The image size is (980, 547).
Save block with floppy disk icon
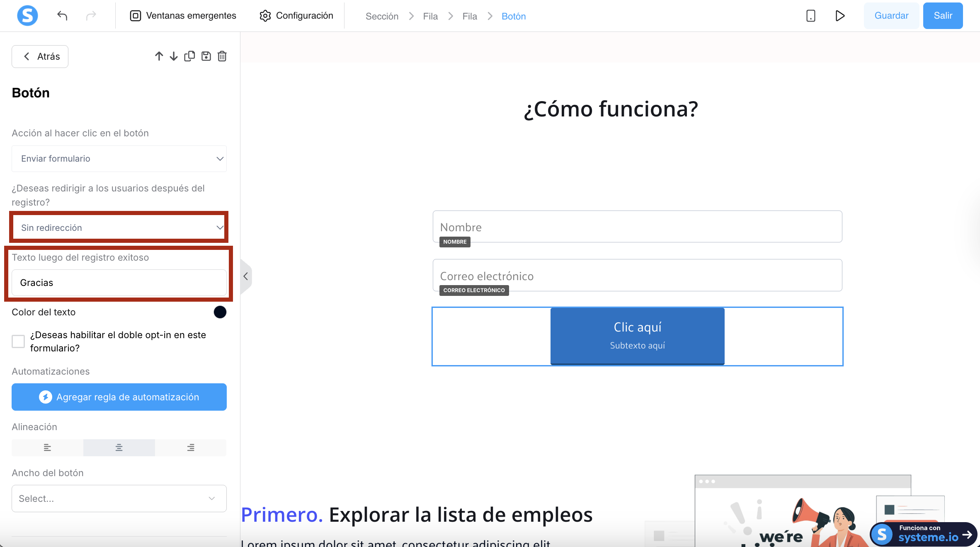click(206, 56)
